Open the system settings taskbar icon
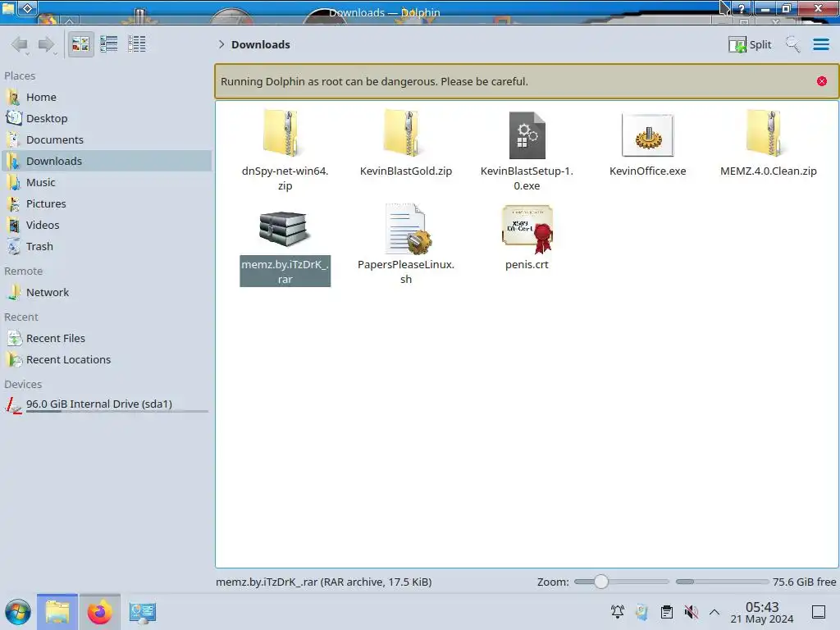Screen dimensions: 840x630 (x=143, y=612)
